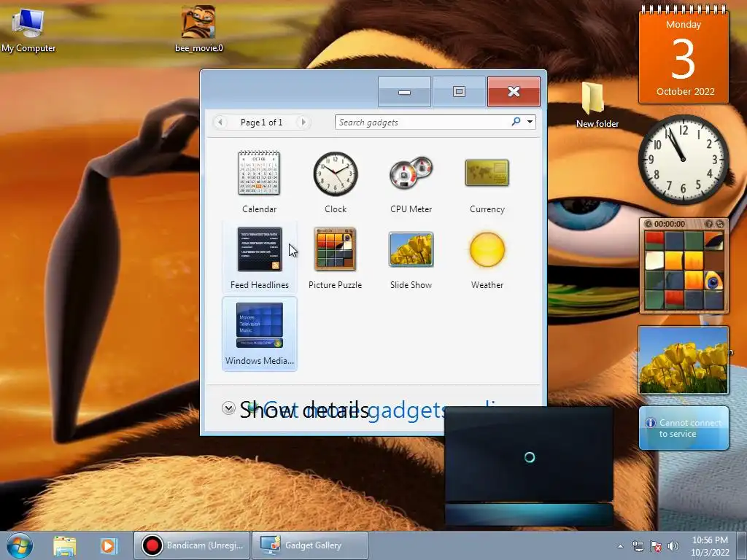Click the orange Calendar desktop gadget
Screen dimensions: 747x560
pos(683,54)
